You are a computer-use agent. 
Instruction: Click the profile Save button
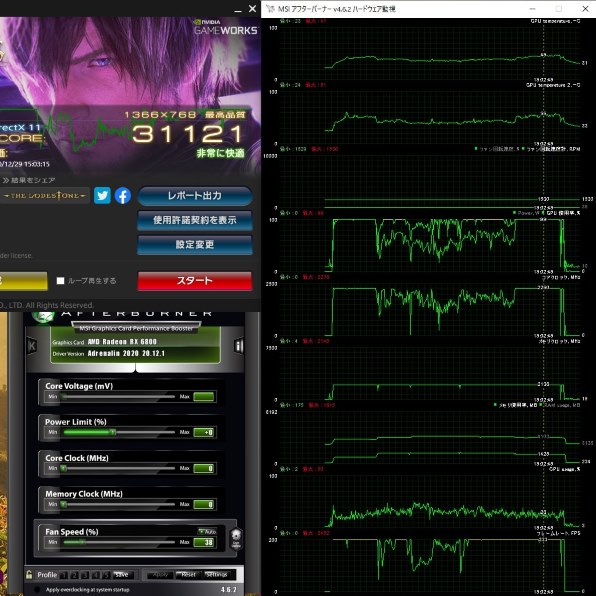pyautogui.click(x=122, y=575)
